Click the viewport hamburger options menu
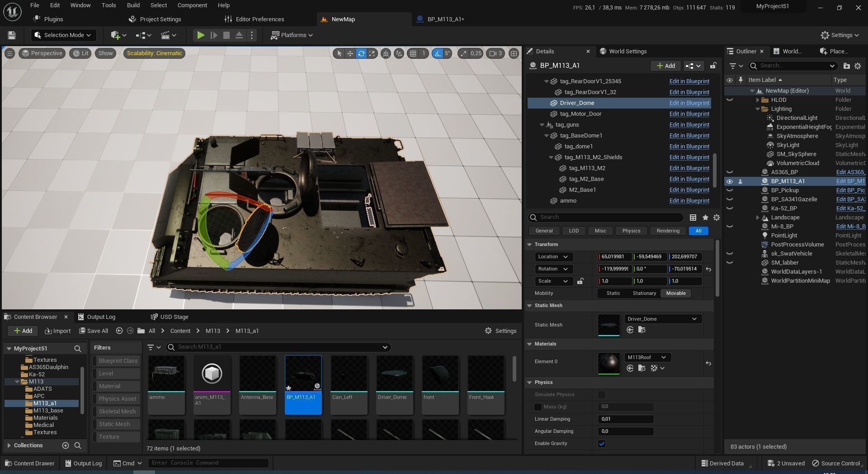This screenshot has width=868, height=474. click(x=9, y=53)
